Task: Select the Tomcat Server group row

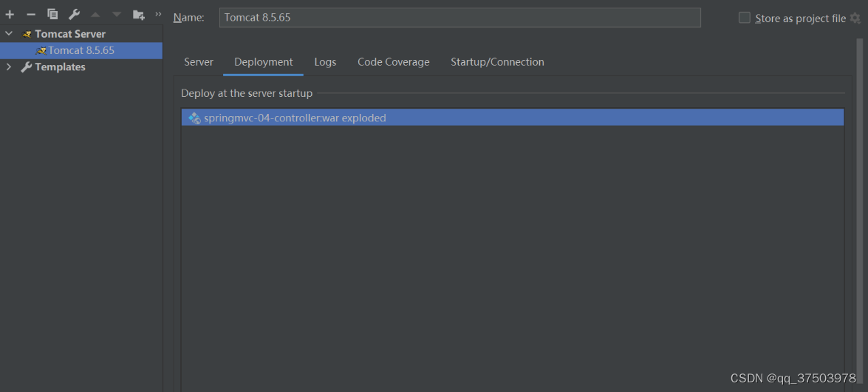Action: [x=81, y=34]
